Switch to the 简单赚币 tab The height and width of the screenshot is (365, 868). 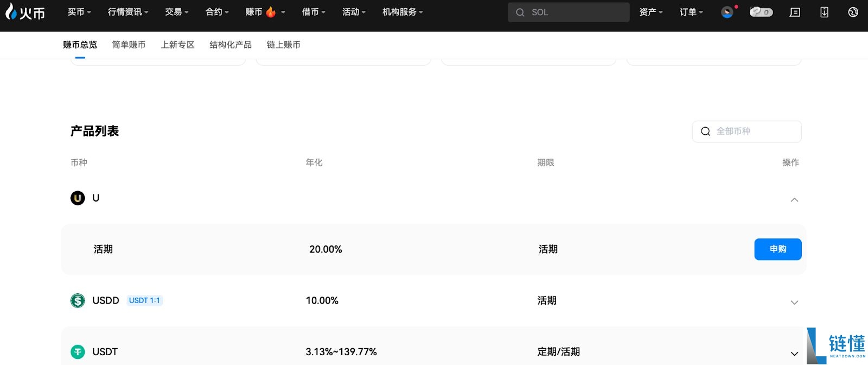129,45
